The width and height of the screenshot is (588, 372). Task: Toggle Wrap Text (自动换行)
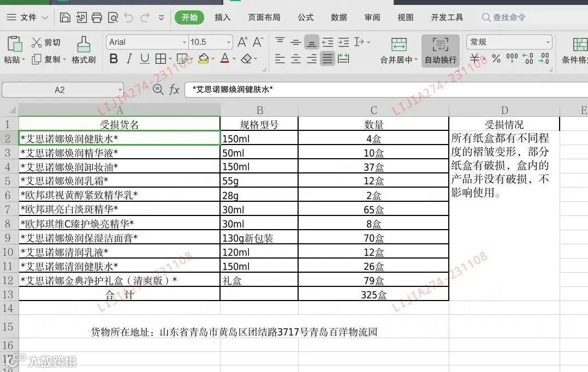[440, 51]
